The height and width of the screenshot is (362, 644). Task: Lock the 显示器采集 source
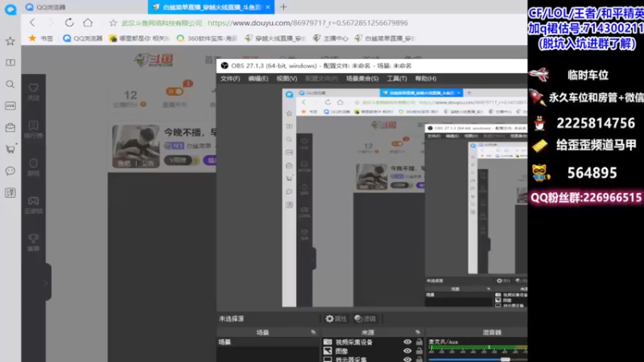point(419,359)
